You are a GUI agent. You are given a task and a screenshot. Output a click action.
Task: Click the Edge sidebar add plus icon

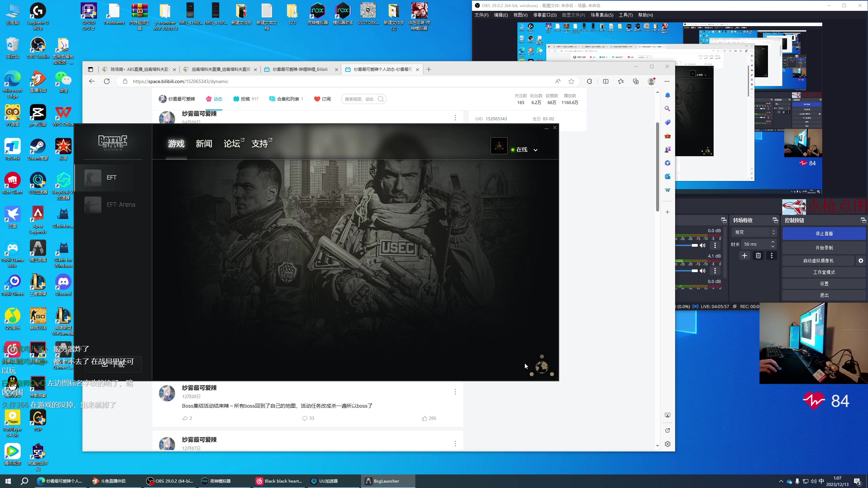tap(667, 212)
